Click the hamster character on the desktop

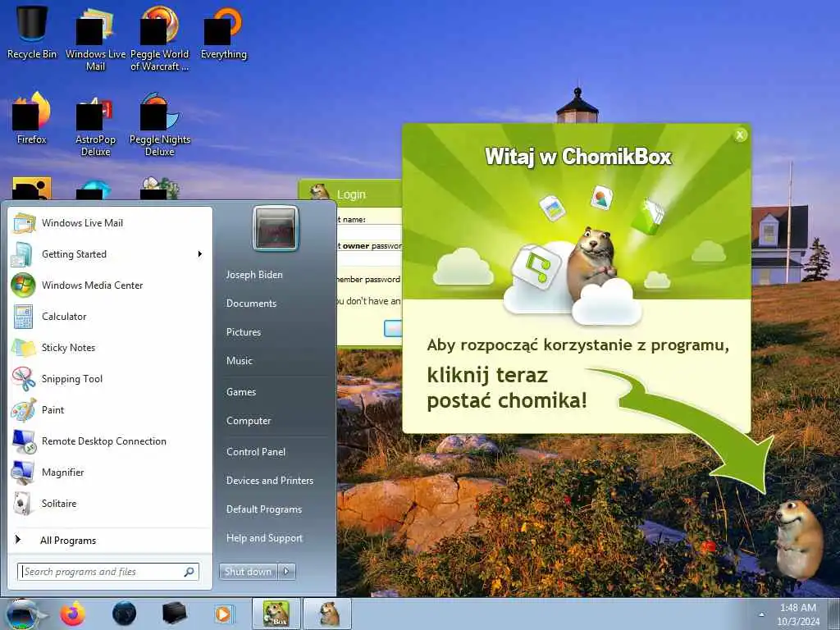[799, 540]
